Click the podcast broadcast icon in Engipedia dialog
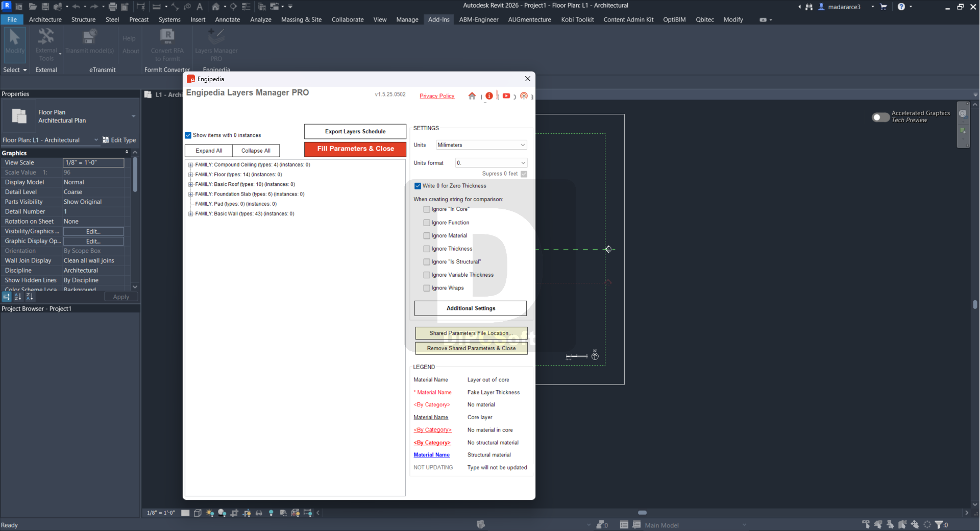This screenshot has height=531, width=980. (524, 95)
